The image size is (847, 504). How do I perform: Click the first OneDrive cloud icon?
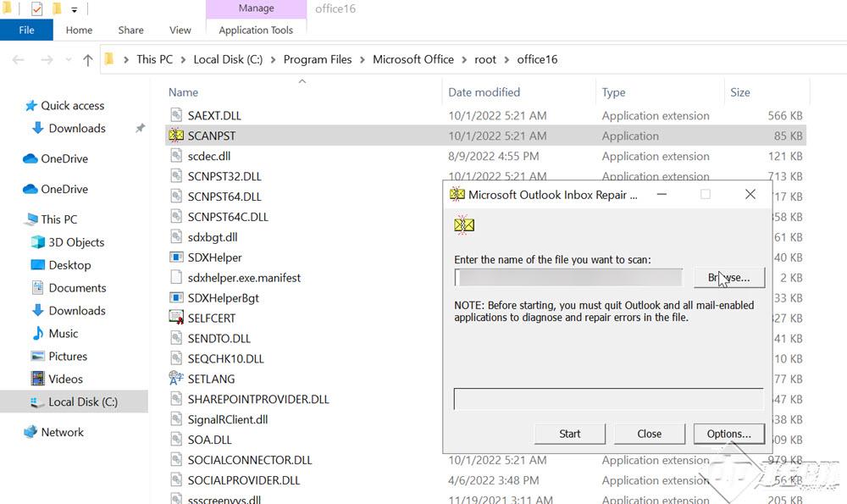[30, 158]
